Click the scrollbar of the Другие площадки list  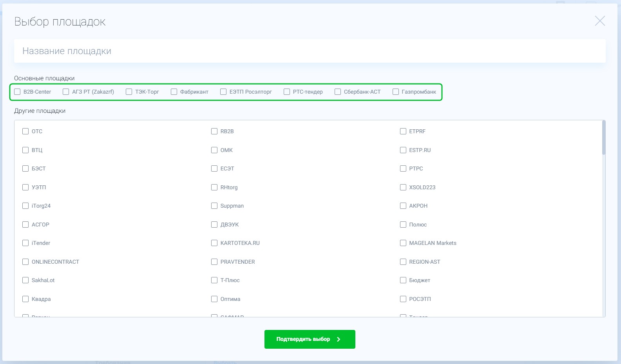click(604, 138)
